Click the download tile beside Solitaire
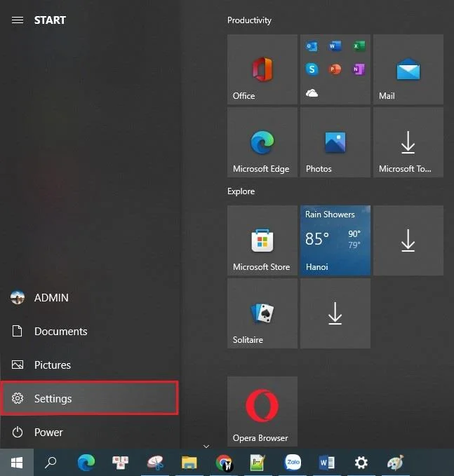This screenshot has width=454, height=476. click(335, 313)
